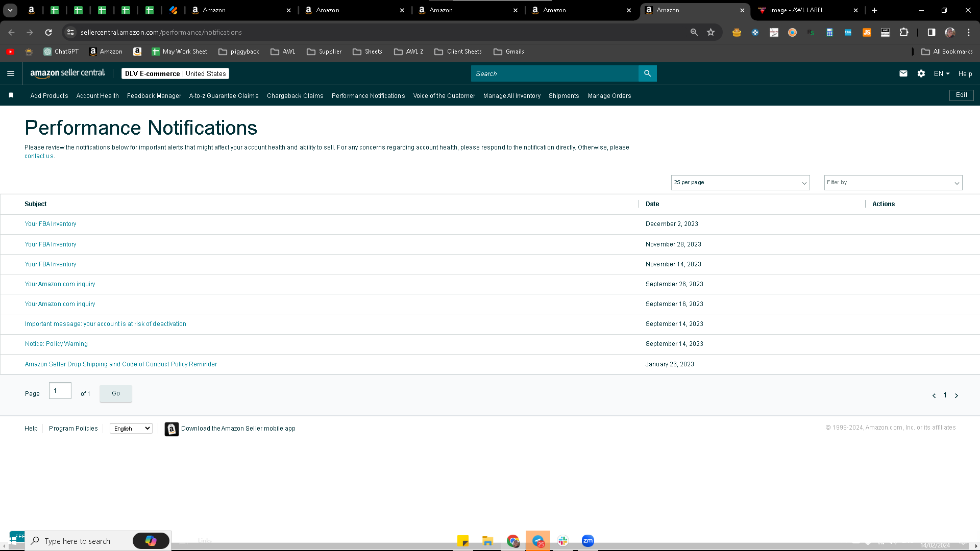Open Notice: Policy Warning notification
This screenshot has height=551, width=980.
point(56,344)
